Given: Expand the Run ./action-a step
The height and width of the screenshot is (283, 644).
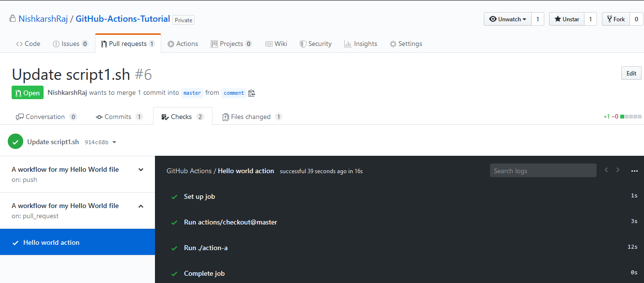Looking at the screenshot, I should (x=399, y=248).
